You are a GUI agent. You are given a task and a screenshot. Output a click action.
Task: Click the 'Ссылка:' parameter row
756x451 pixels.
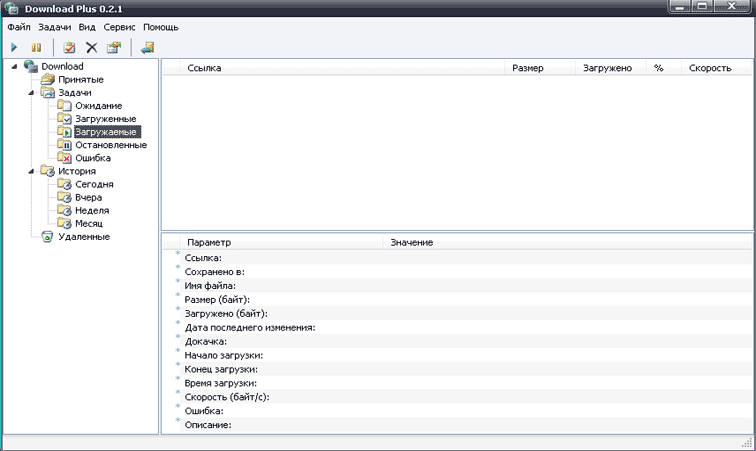click(x=458, y=258)
